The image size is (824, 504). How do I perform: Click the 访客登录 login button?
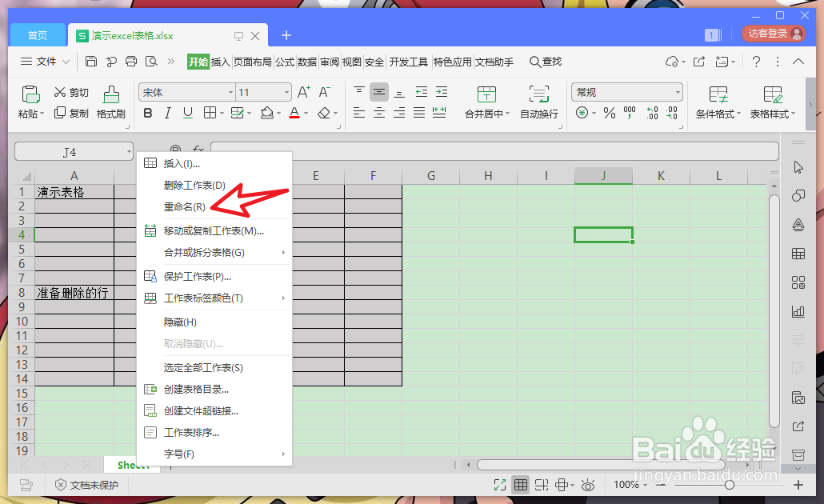(770, 35)
